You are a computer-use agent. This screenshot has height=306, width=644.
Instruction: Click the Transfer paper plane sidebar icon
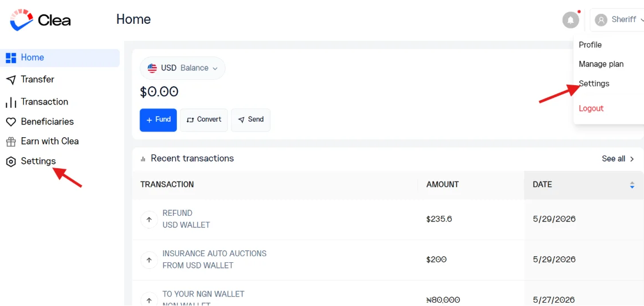tap(11, 80)
